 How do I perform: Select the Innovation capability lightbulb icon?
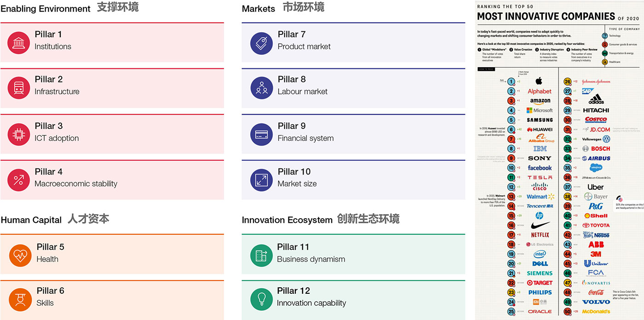coord(262,299)
